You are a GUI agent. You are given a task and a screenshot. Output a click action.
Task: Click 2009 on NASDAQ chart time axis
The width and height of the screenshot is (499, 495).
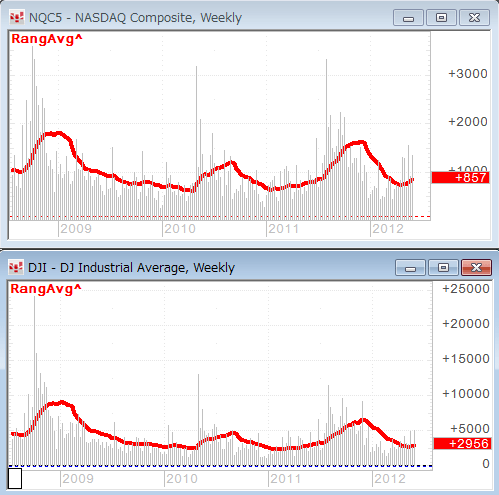pyautogui.click(x=76, y=229)
